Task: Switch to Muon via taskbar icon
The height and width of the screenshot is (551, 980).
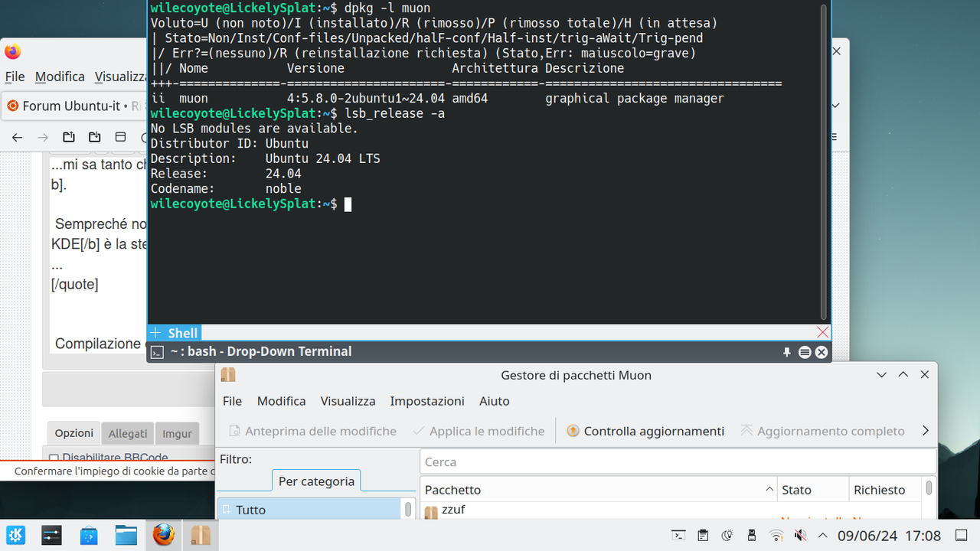Action: (x=201, y=535)
